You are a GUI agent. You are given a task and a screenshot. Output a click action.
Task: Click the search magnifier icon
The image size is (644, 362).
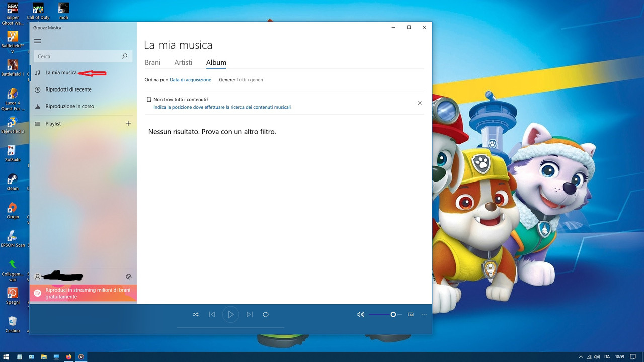pos(125,56)
